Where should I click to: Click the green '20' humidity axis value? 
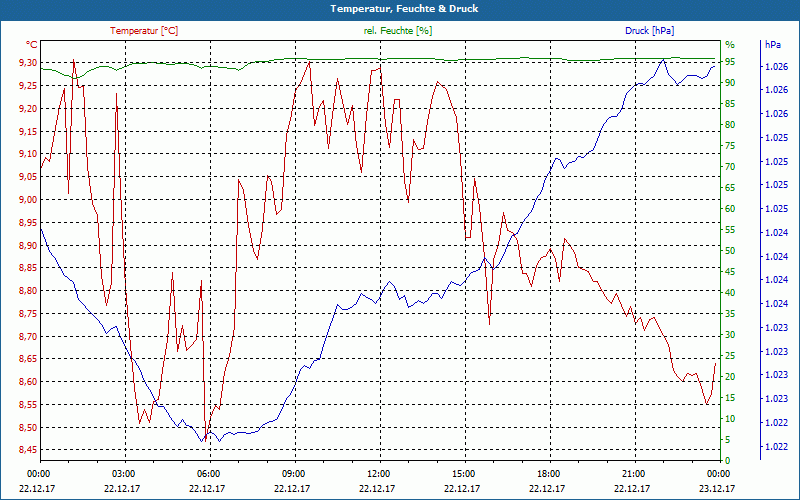pos(730,377)
